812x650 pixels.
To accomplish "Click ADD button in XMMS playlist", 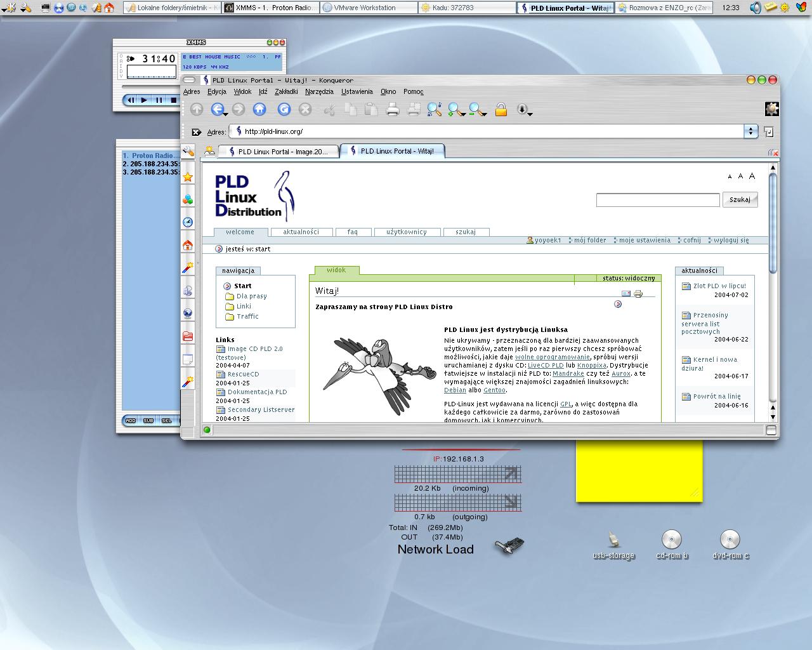I will (x=130, y=420).
